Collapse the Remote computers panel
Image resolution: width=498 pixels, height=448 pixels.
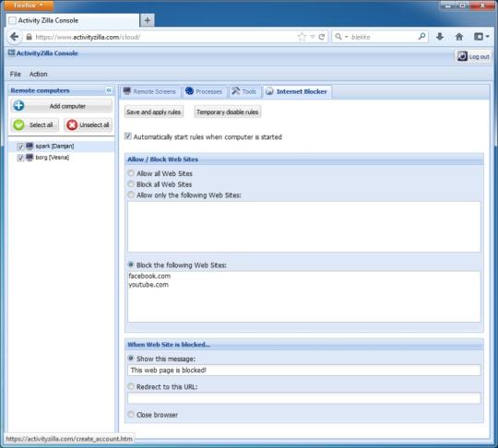click(x=109, y=90)
